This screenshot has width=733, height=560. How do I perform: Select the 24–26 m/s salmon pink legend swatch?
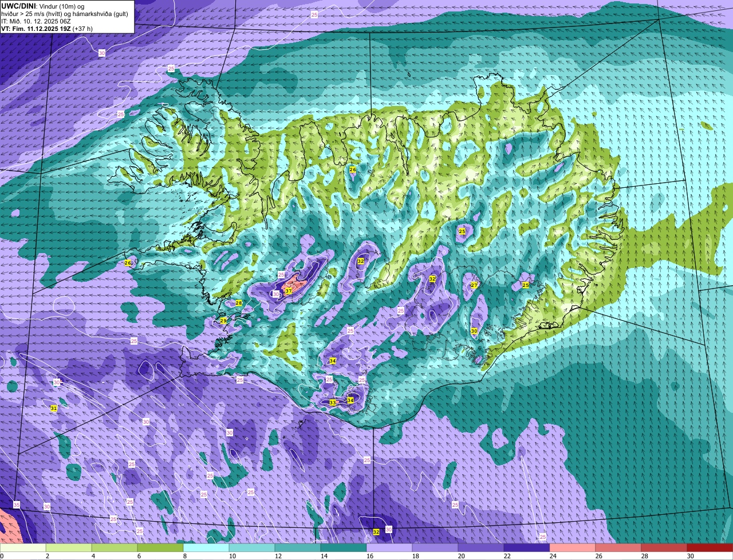573,547
